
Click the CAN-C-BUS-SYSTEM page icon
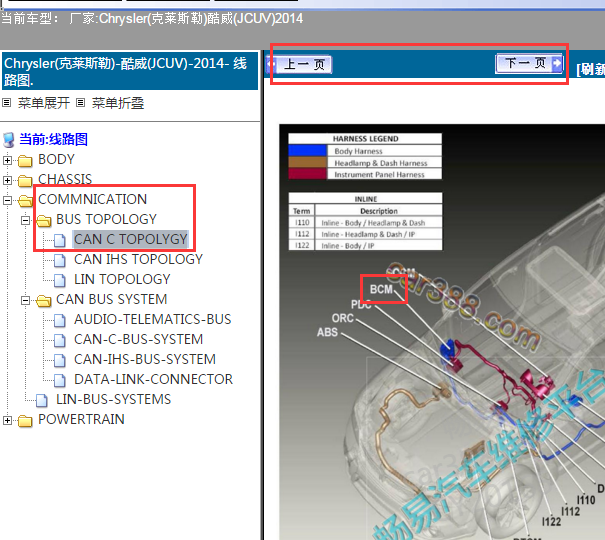59,341
